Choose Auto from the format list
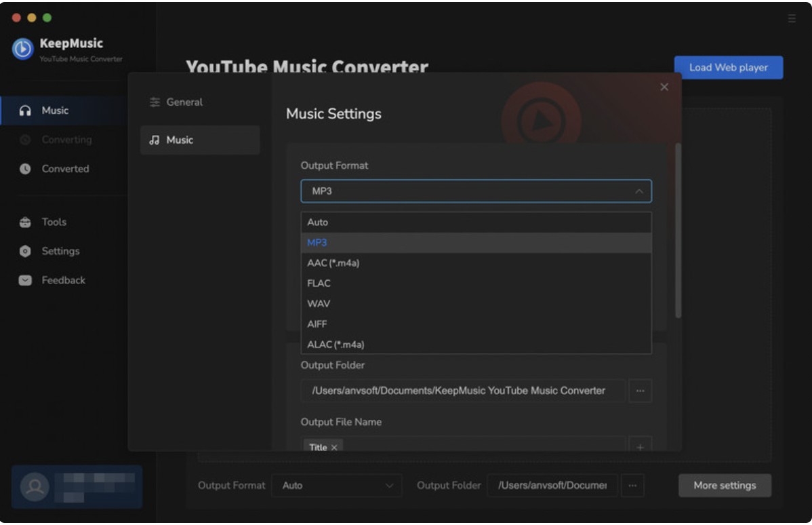 [476, 222]
